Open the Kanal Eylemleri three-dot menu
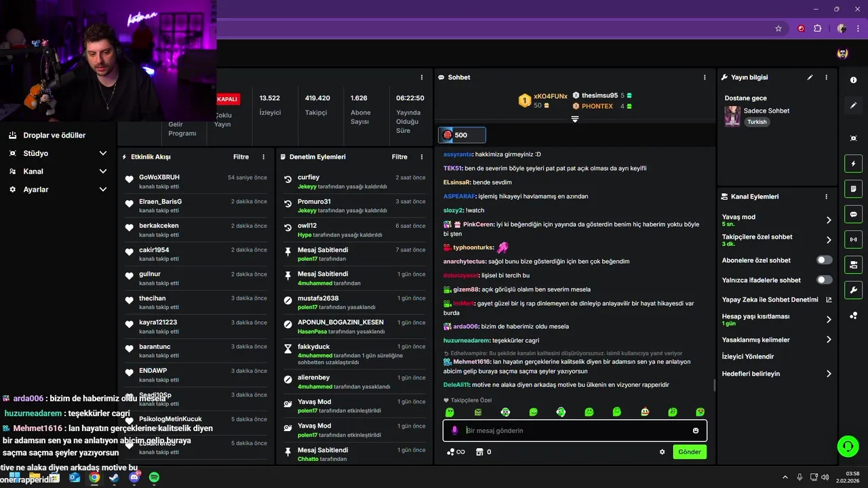The width and height of the screenshot is (868, 488). [826, 197]
